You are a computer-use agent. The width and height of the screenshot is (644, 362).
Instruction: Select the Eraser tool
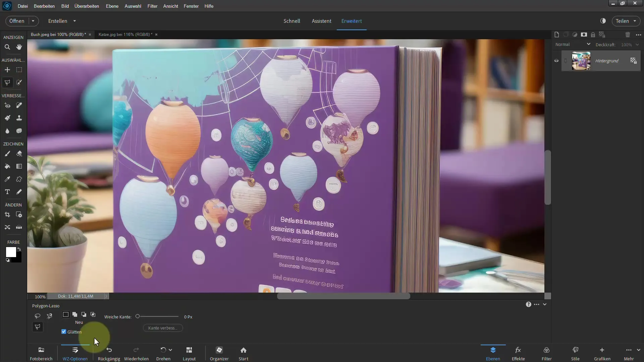19,154
